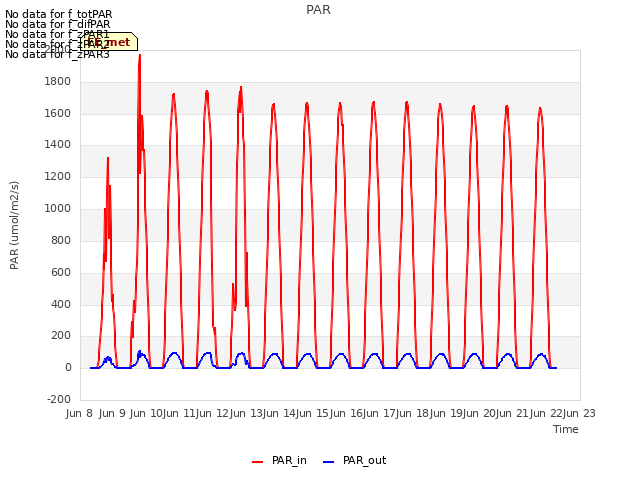Click the tallest PAR_in peak near 2000
640x480 pixels.
pyautogui.click(x=140, y=56)
